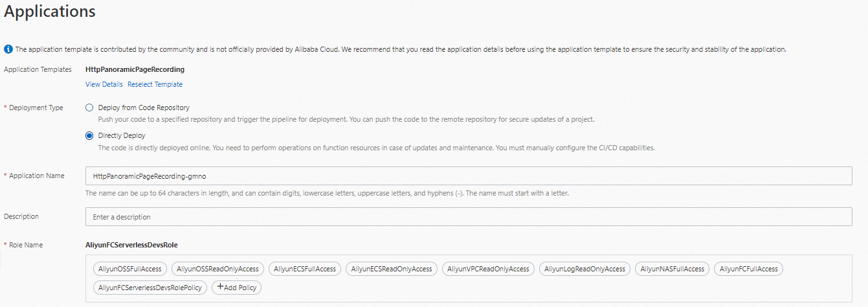Click the AliyunECSFullAccess policy tag
Screen dimensions: 868x307
click(x=305, y=269)
